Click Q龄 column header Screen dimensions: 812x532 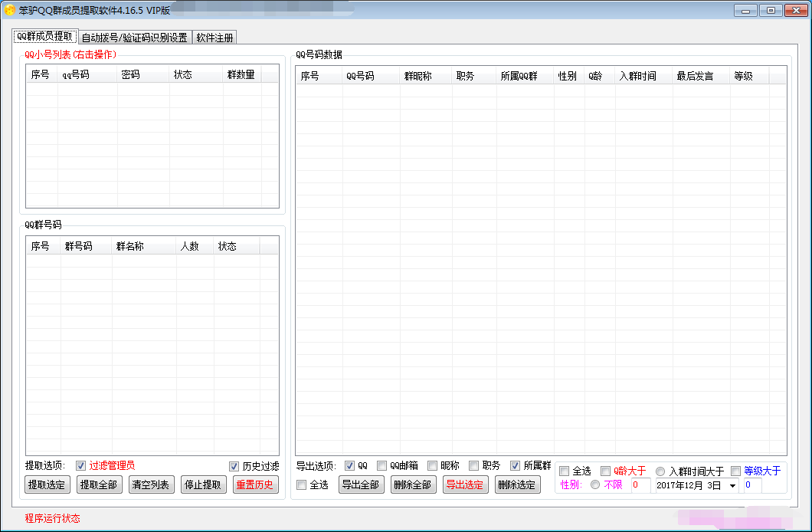(599, 76)
